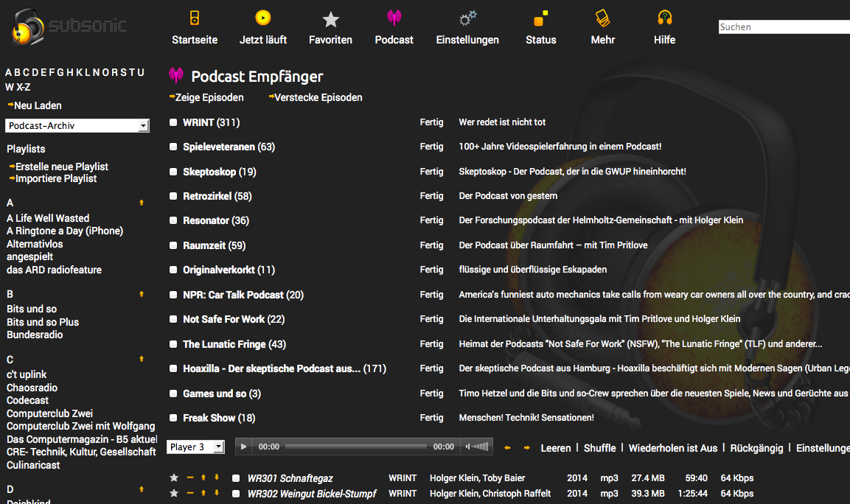This screenshot has width=850, height=504.
Task: Move WR302 Weingut Bickel-Stumpf down in queue
Action: coord(216,493)
